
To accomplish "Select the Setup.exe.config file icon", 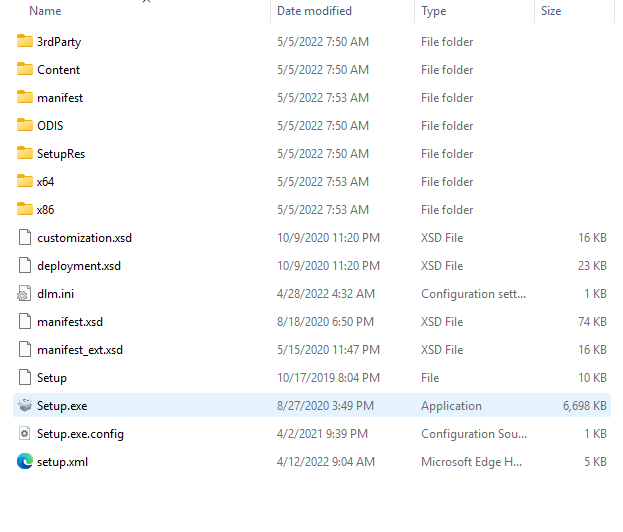I will 25,433.
